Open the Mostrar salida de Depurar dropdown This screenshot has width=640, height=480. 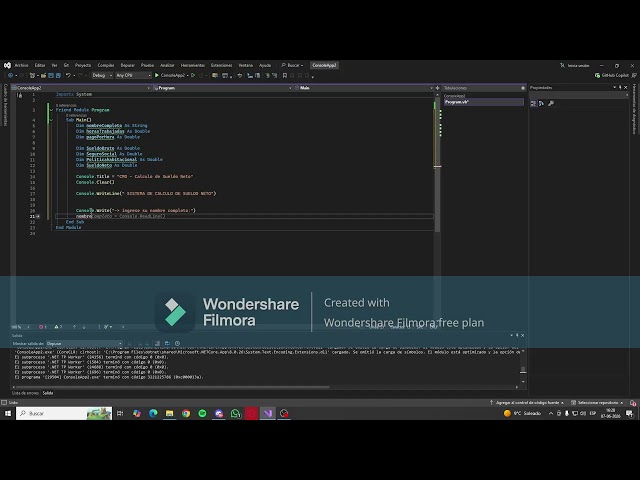(84, 344)
